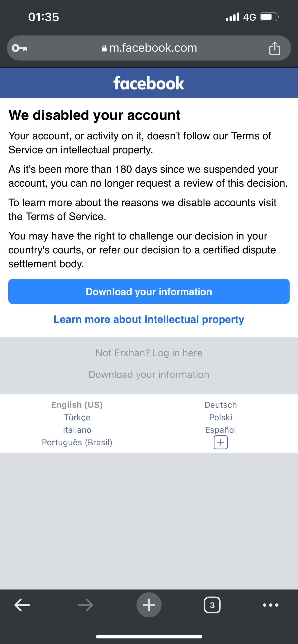Tap the facebook logo in header
Viewport: 298px width, 644px height.
pos(149,83)
